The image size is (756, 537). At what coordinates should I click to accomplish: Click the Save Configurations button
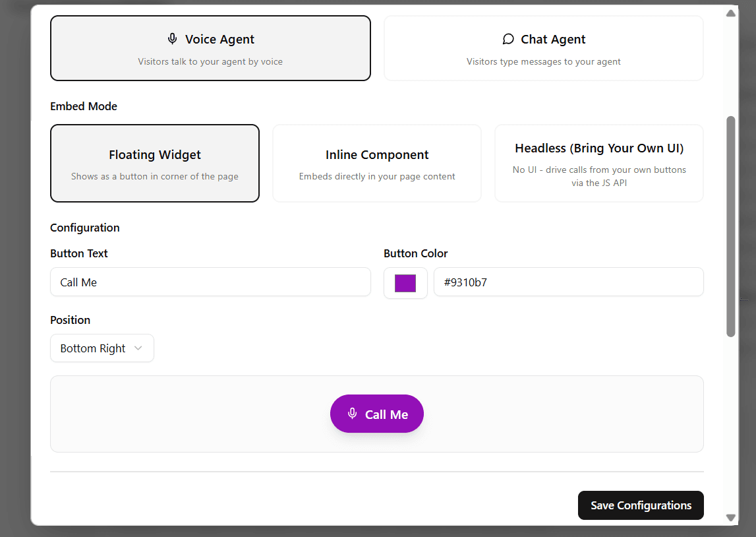tap(641, 505)
